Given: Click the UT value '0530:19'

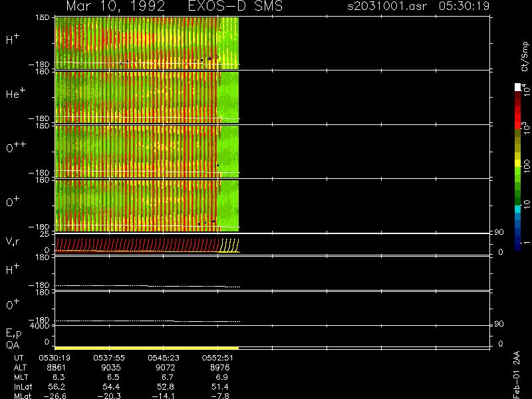Looking at the screenshot, I should 55,358.
